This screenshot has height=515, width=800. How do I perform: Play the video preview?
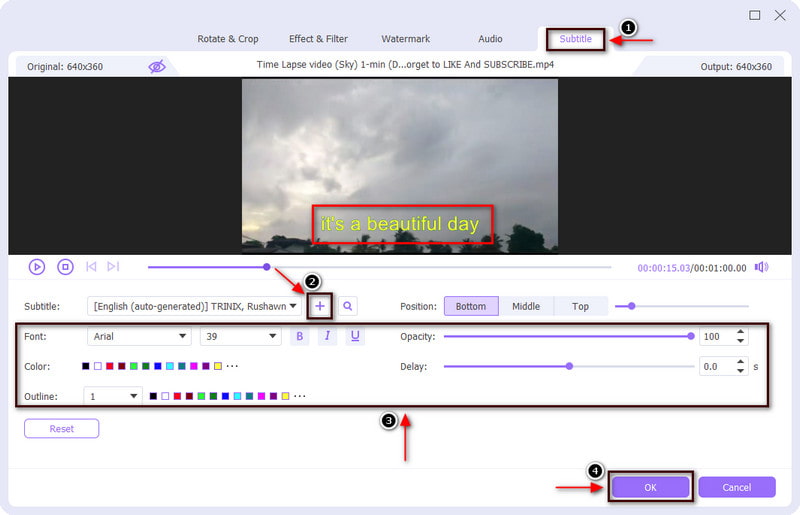tap(37, 266)
